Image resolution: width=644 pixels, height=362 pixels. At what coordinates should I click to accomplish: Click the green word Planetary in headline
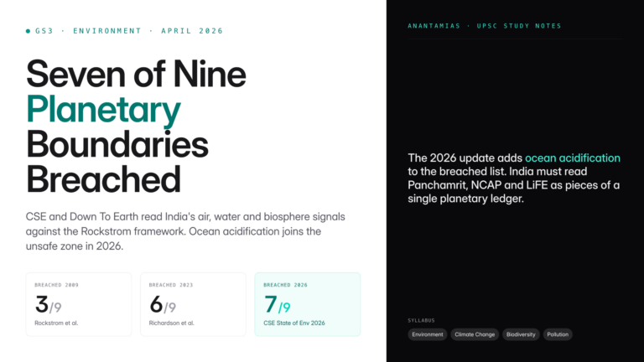103,110
